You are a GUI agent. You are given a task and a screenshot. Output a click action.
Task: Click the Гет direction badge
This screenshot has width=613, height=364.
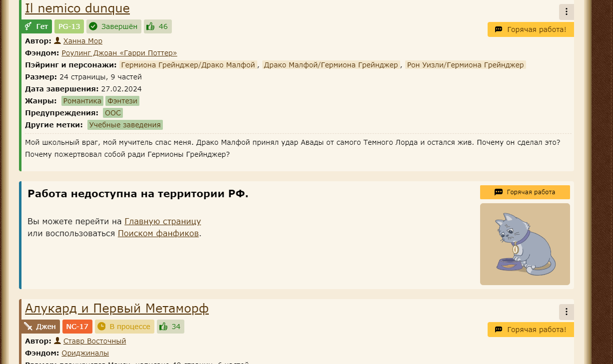pos(36,26)
